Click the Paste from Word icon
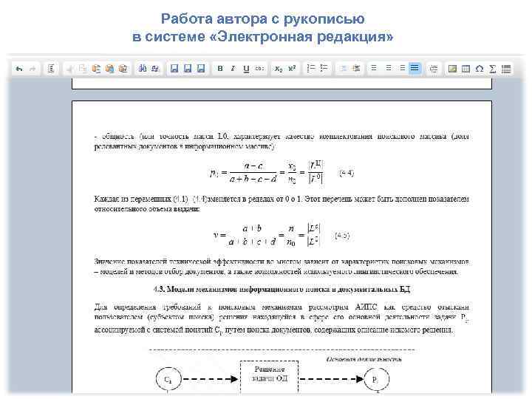This screenshot has height=399, width=532. pos(123,69)
